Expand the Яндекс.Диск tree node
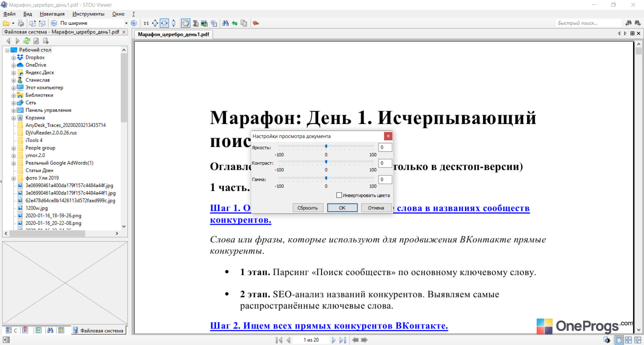644x345 pixels. coord(14,73)
